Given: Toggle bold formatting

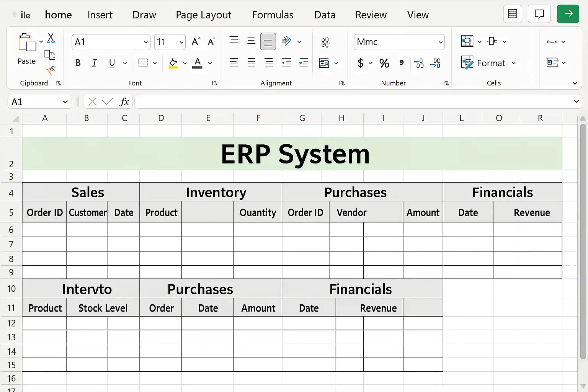Looking at the screenshot, I should (78, 63).
